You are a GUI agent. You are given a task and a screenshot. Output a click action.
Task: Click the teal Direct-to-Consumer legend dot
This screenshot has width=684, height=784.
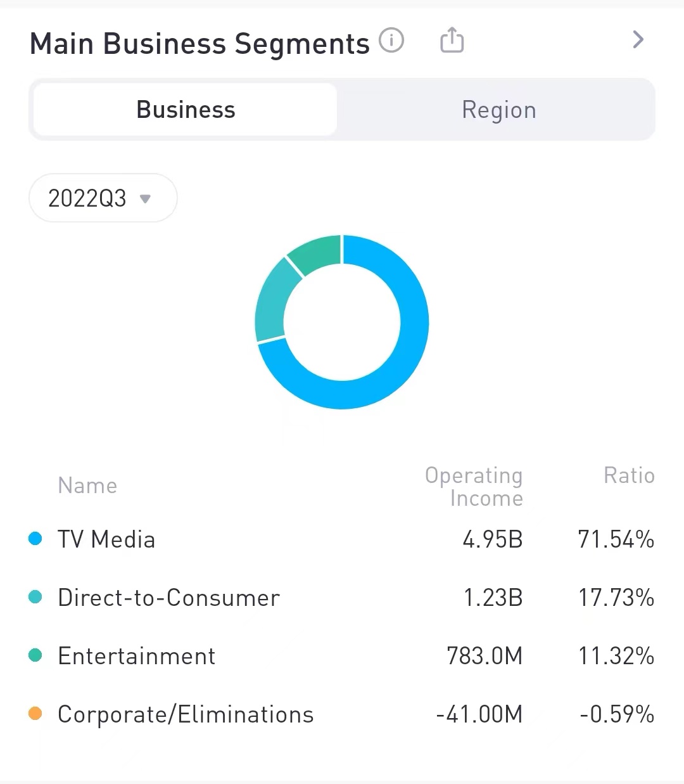point(35,597)
